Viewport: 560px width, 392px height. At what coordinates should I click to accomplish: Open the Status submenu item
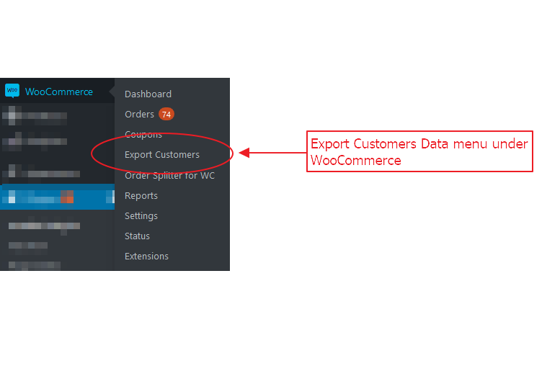(137, 236)
